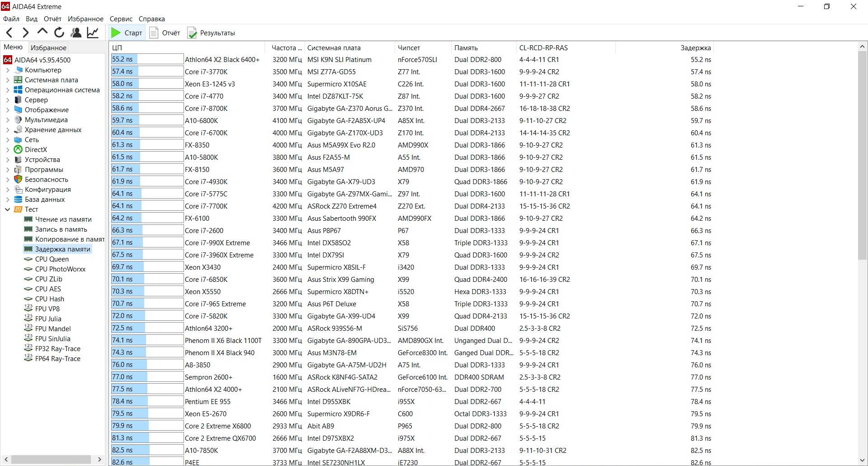Select the Конфигурация icon in tree
This screenshot has height=466, width=868.
click(18, 190)
